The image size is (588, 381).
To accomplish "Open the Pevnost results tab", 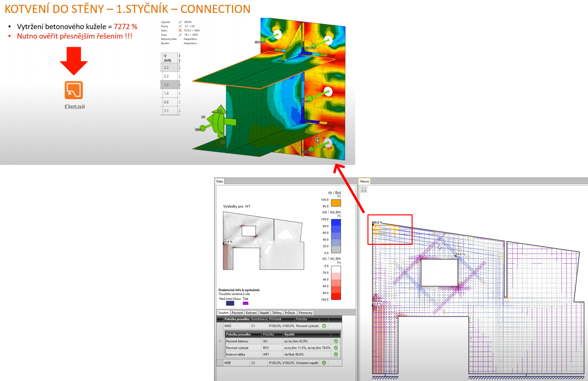I will coord(237,313).
